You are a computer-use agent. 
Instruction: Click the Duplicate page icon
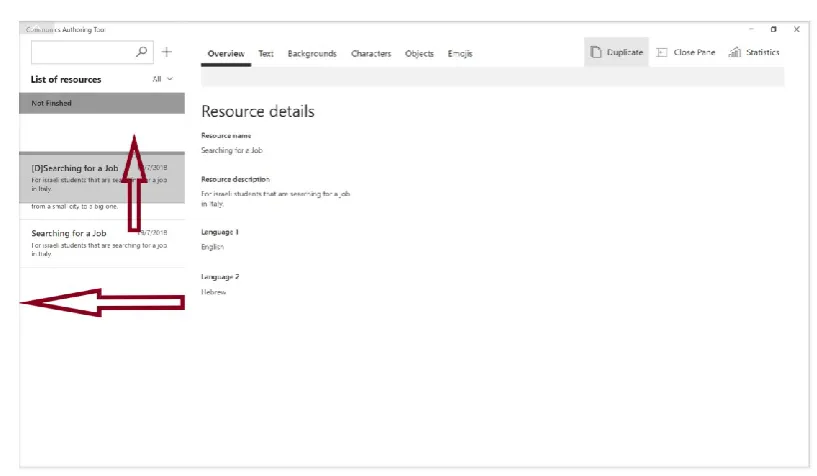[x=596, y=52]
